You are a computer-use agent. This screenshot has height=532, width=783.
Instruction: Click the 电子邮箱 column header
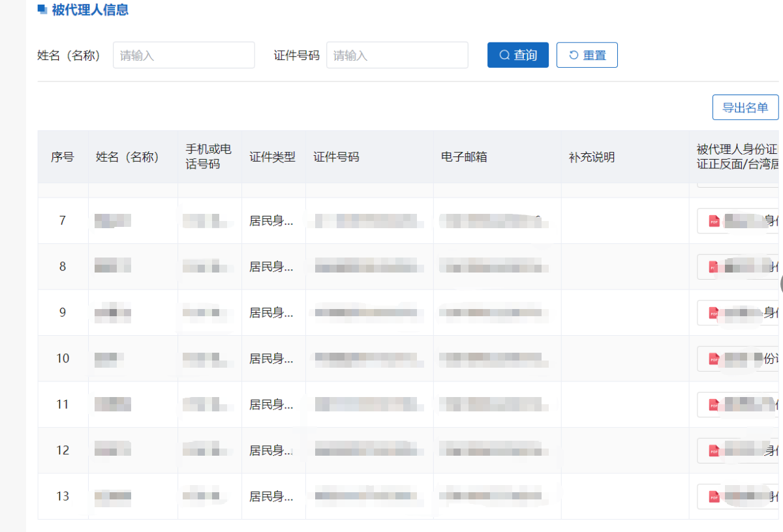(464, 157)
